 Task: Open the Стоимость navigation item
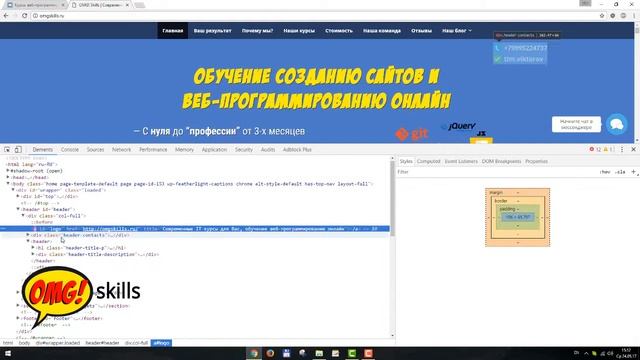(339, 31)
